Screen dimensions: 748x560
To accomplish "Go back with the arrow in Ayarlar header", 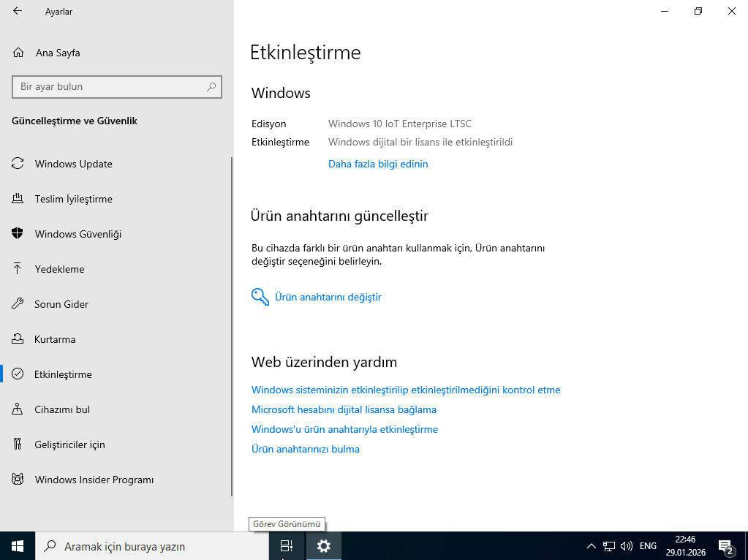I will (18, 11).
